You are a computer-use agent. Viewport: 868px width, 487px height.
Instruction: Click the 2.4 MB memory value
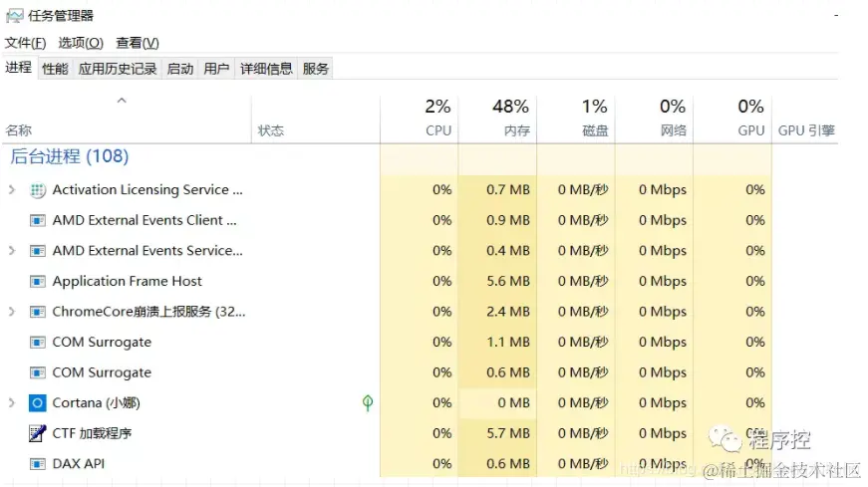[x=508, y=312]
